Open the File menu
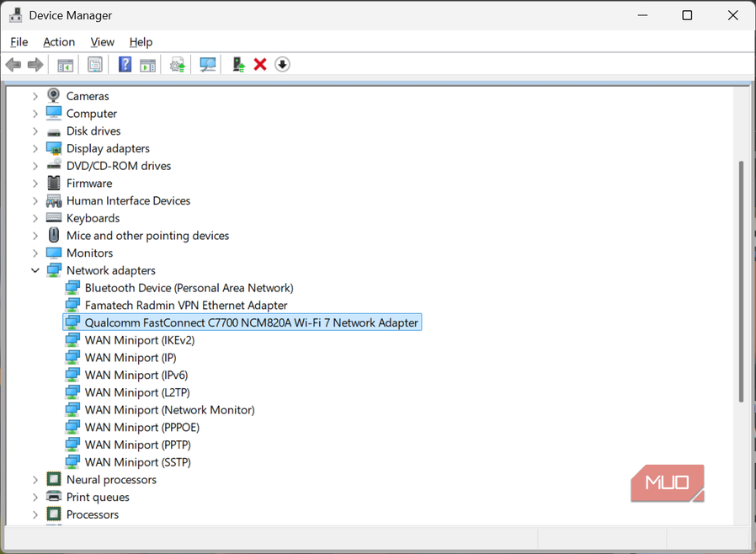This screenshot has height=554, width=756. (19, 42)
